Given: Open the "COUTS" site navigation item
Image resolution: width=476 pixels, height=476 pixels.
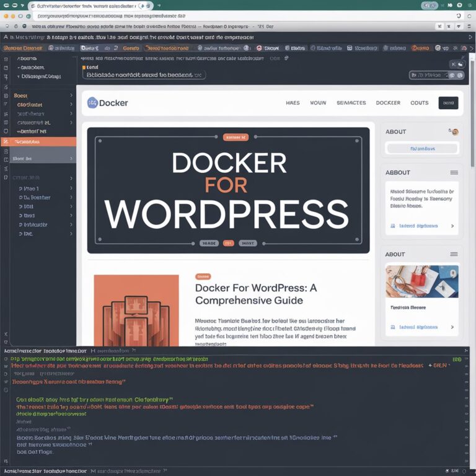Looking at the screenshot, I should coord(419,103).
